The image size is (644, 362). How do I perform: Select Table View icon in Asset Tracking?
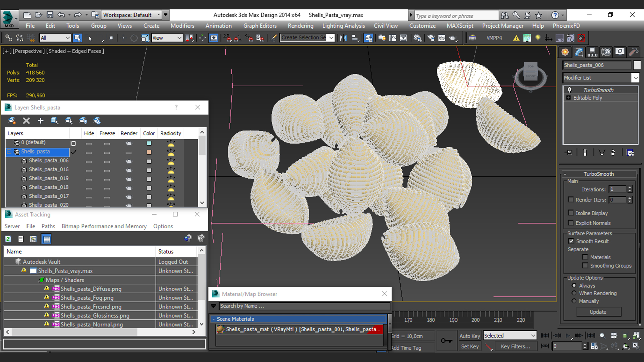coord(46,239)
